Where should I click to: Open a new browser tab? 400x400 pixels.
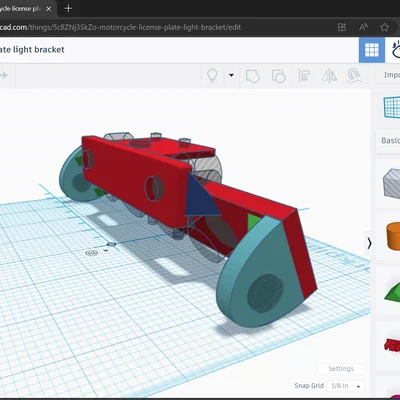click(x=68, y=9)
